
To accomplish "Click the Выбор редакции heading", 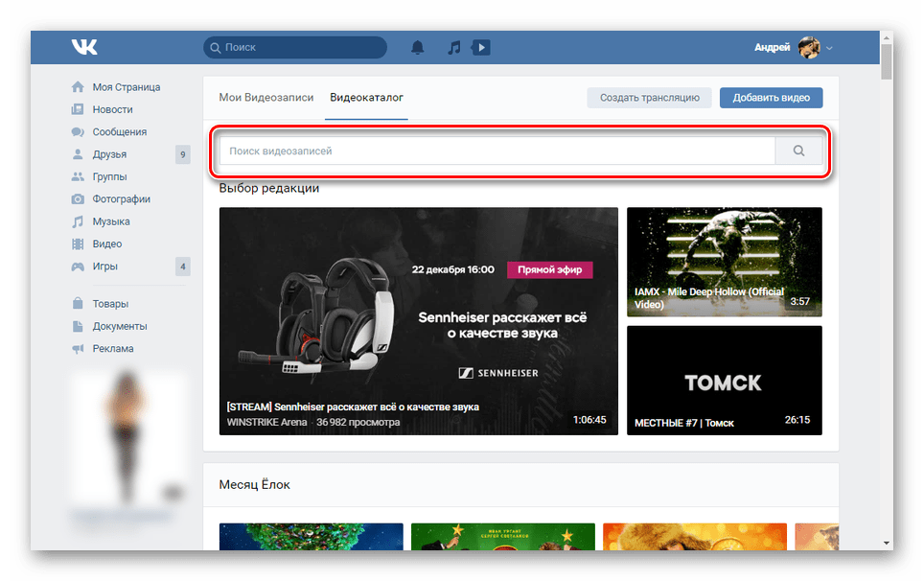I will [269, 188].
